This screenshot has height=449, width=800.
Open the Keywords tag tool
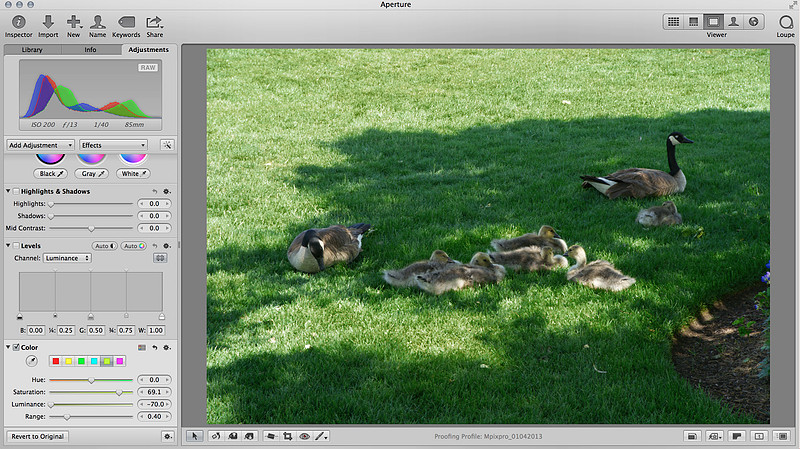[126, 20]
